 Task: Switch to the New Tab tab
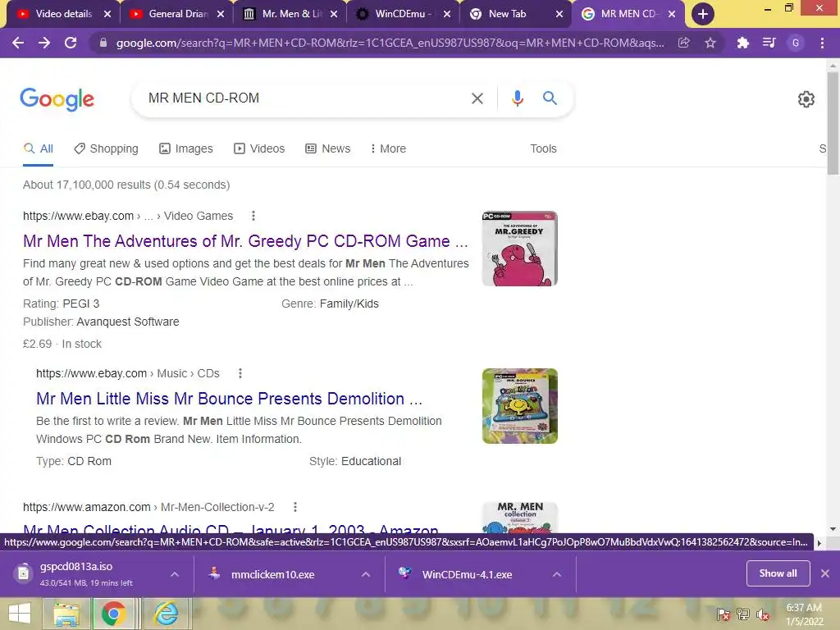tap(507, 14)
